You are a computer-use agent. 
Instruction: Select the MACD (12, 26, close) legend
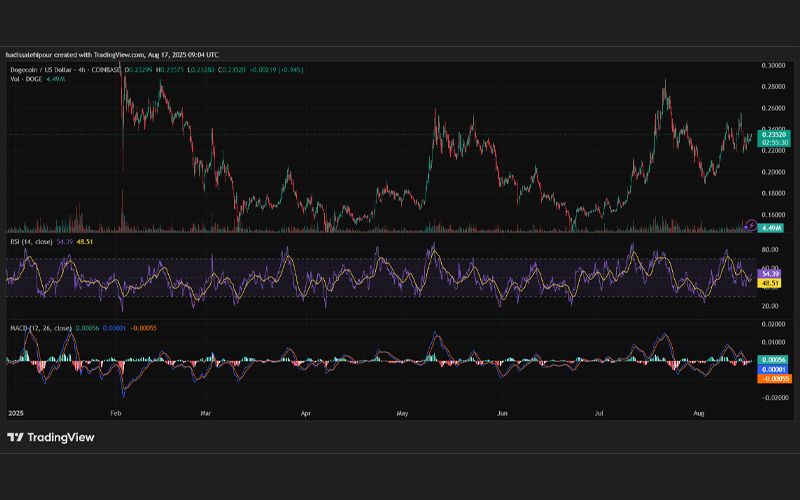pyautogui.click(x=41, y=328)
